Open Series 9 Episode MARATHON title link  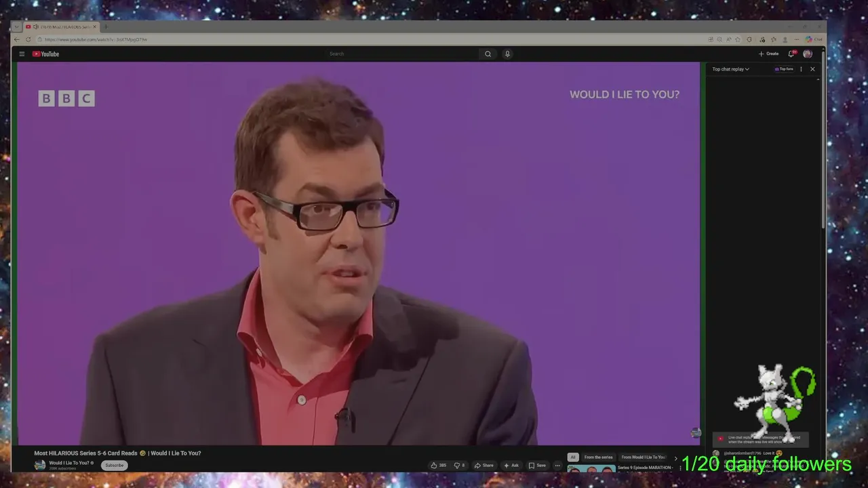[x=645, y=468]
